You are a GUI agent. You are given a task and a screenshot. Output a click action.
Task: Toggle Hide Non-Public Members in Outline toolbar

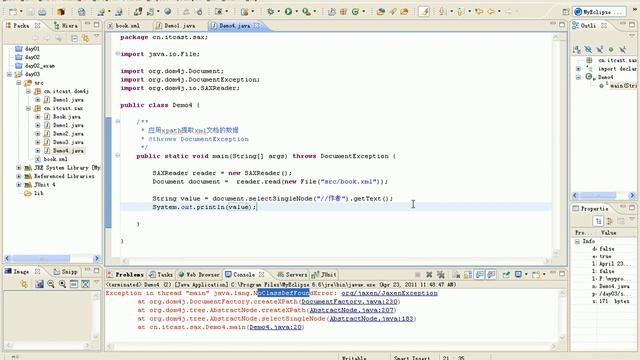(611, 49)
